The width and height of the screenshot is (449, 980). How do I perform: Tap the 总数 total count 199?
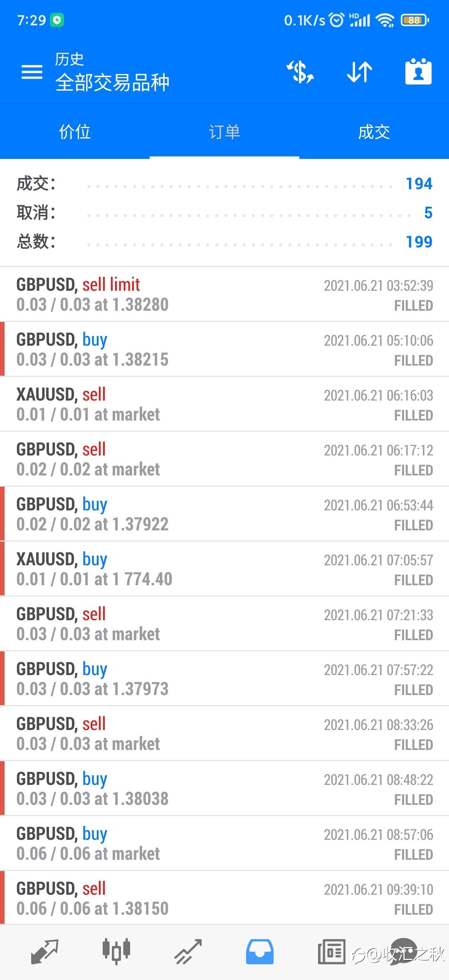point(419,242)
